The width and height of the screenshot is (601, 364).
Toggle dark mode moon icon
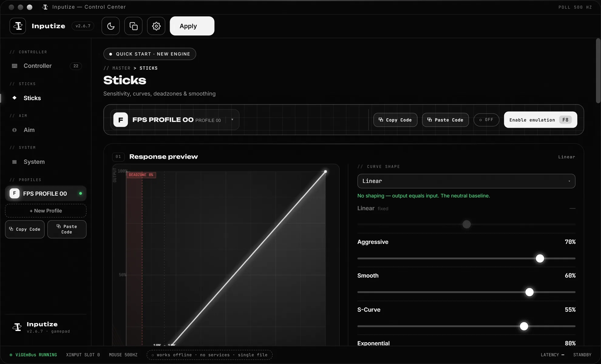pyautogui.click(x=110, y=26)
